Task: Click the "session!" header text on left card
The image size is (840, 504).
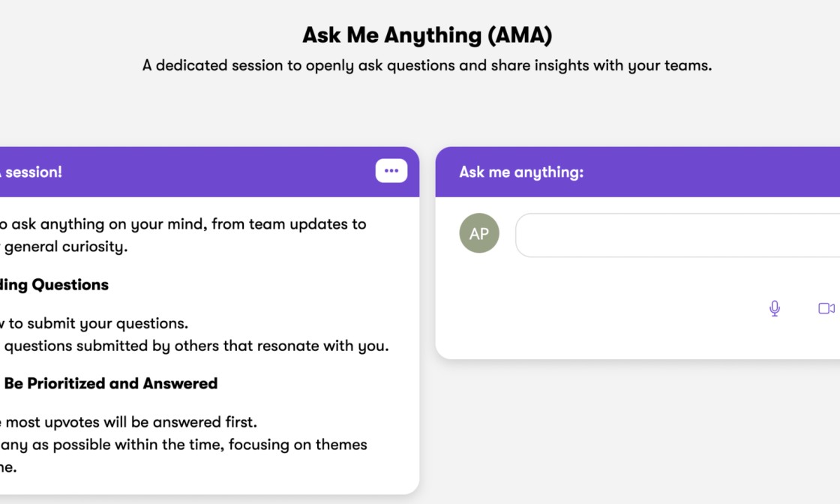Action: (x=33, y=172)
